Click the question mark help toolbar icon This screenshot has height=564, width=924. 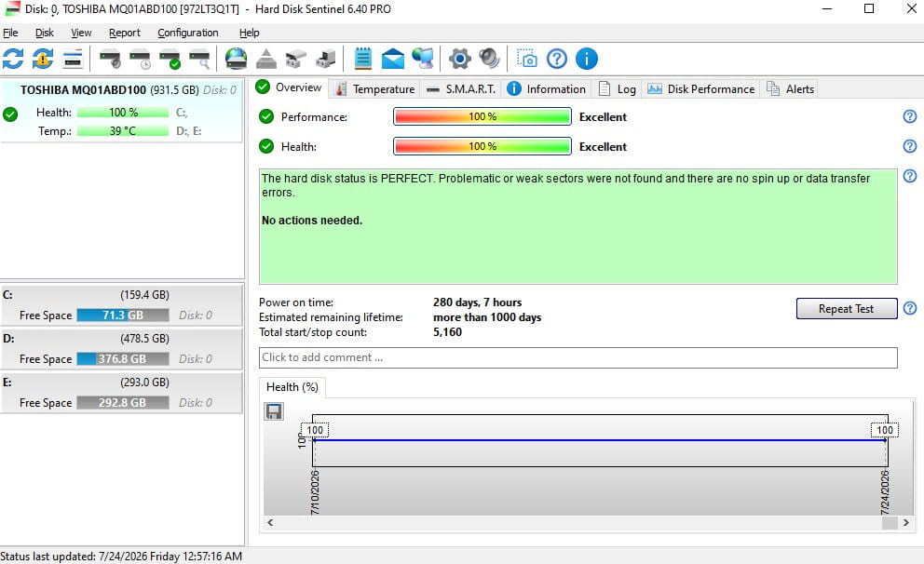click(x=557, y=59)
